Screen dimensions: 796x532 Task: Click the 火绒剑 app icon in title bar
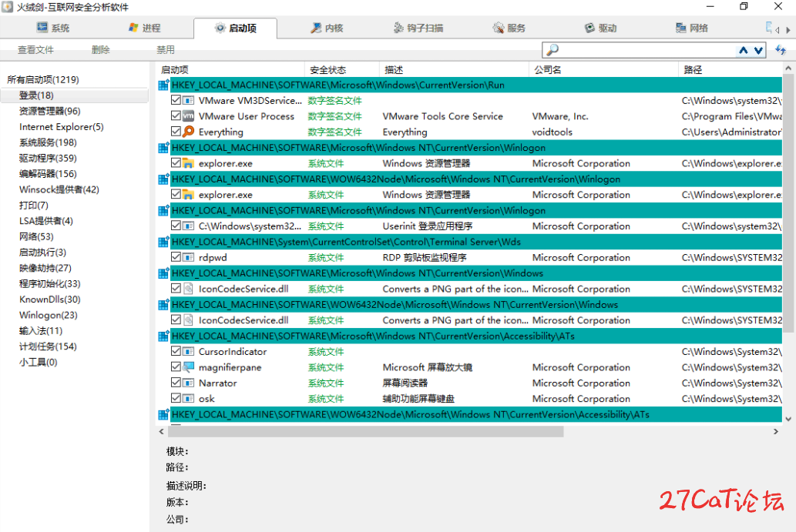click(x=7, y=7)
